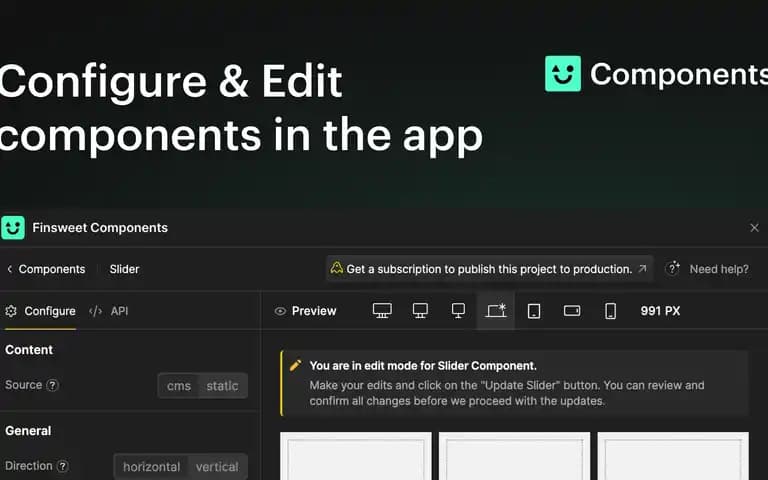Screen dimensions: 768x480
Task: Click the external arrow on subscription banner
Action: pos(642,268)
